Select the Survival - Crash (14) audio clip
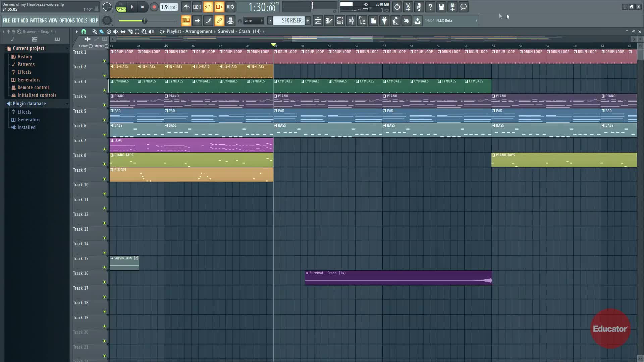Viewport: 644px width, 362px height. [398, 278]
